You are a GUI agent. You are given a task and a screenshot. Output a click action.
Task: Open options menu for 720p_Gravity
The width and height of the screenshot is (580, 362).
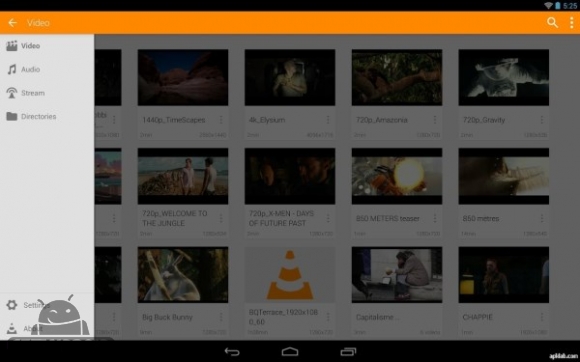[542, 120]
